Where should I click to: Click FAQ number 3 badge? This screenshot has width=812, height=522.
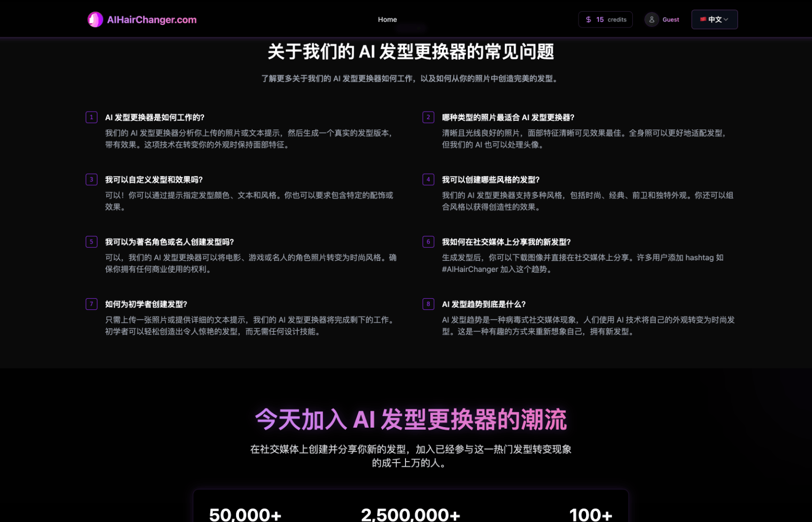point(91,180)
